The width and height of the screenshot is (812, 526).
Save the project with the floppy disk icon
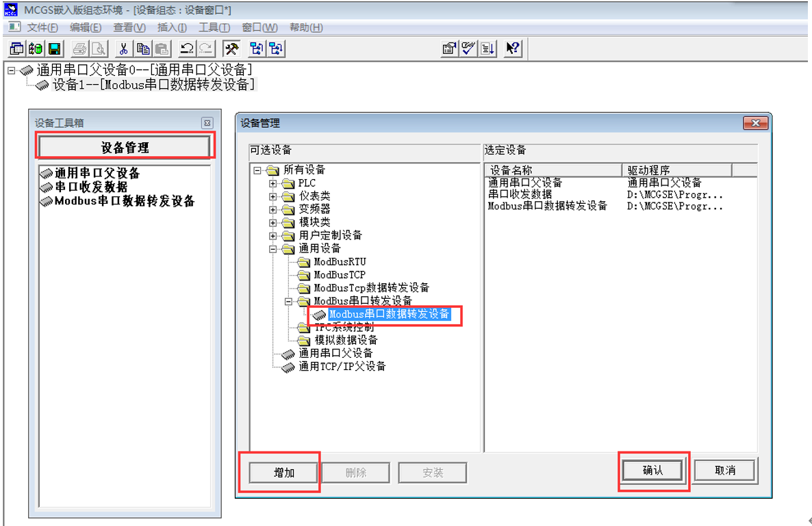(54, 49)
